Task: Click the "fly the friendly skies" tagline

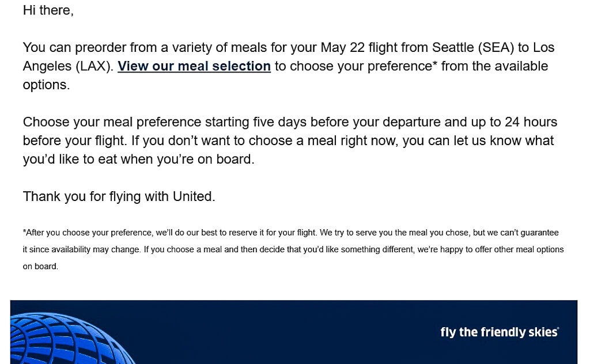Action: (499, 332)
